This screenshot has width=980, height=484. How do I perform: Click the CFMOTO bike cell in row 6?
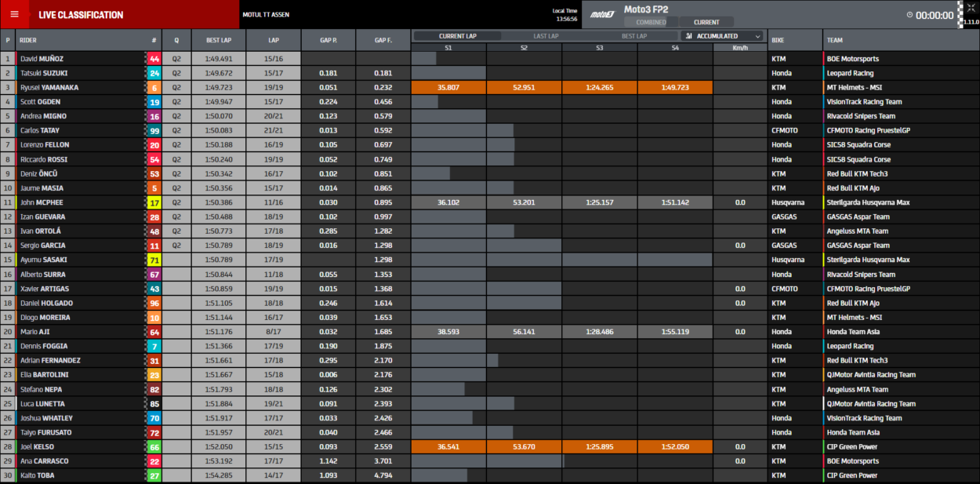(795, 130)
